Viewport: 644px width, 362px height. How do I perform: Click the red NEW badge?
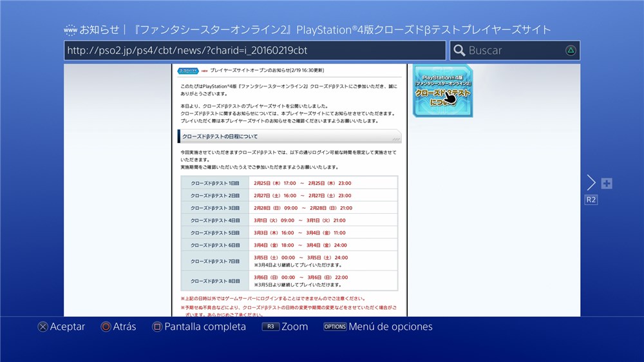(205, 71)
